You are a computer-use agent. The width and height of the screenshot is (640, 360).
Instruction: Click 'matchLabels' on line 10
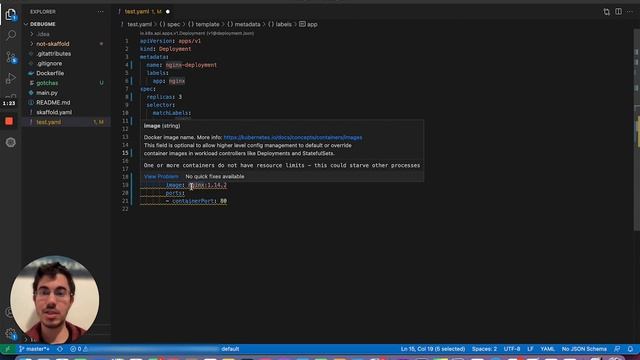coord(170,113)
